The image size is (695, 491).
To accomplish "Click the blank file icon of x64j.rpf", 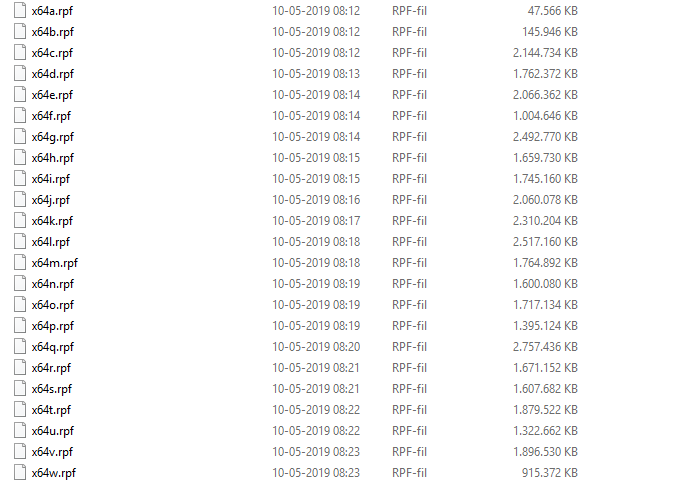I will pyautogui.click(x=20, y=199).
